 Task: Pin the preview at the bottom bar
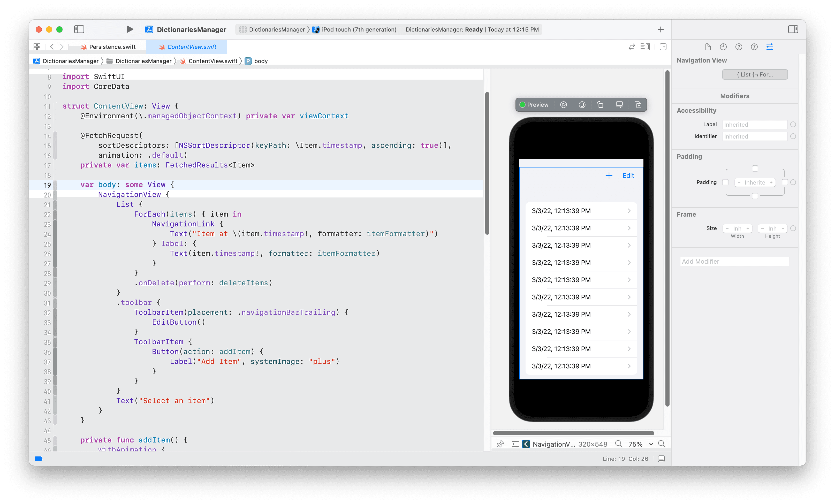tap(500, 444)
